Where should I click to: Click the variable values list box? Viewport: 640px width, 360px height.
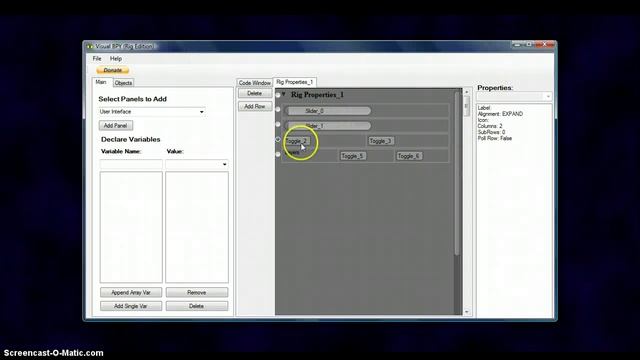click(x=197, y=227)
